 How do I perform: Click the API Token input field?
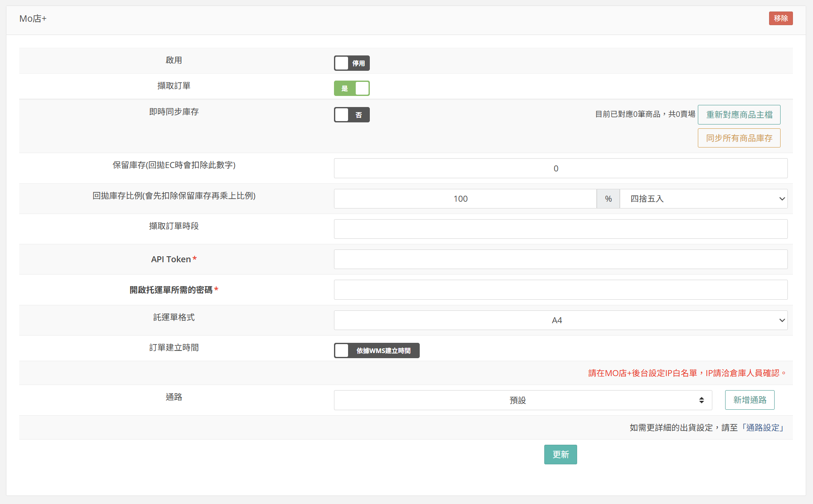[x=560, y=259]
